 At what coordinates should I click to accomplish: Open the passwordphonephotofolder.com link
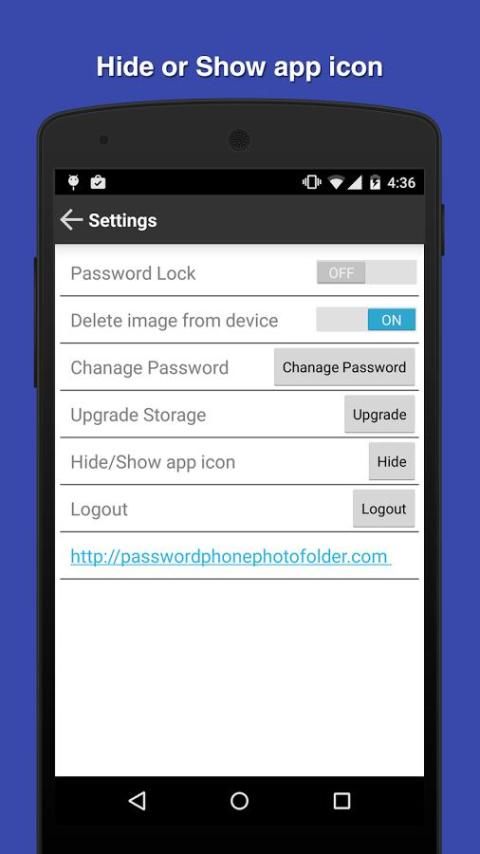point(230,557)
